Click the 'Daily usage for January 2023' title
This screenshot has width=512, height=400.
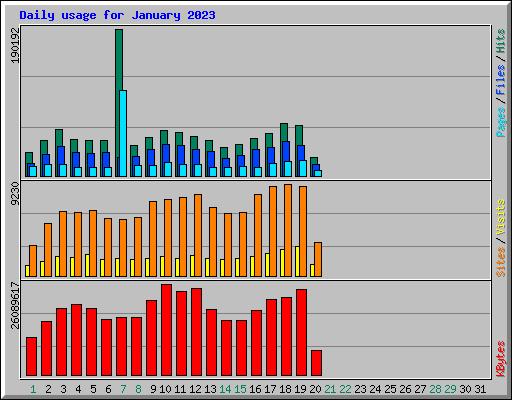[x=117, y=15]
